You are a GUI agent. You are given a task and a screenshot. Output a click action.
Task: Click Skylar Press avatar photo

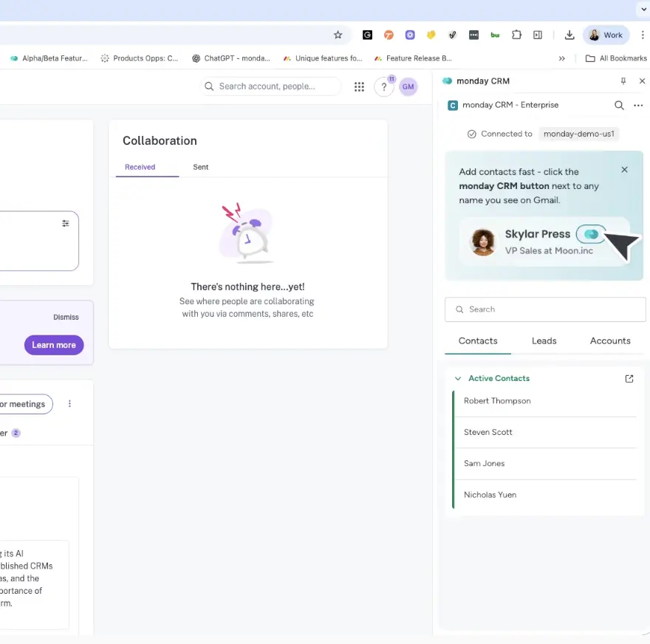pos(483,242)
